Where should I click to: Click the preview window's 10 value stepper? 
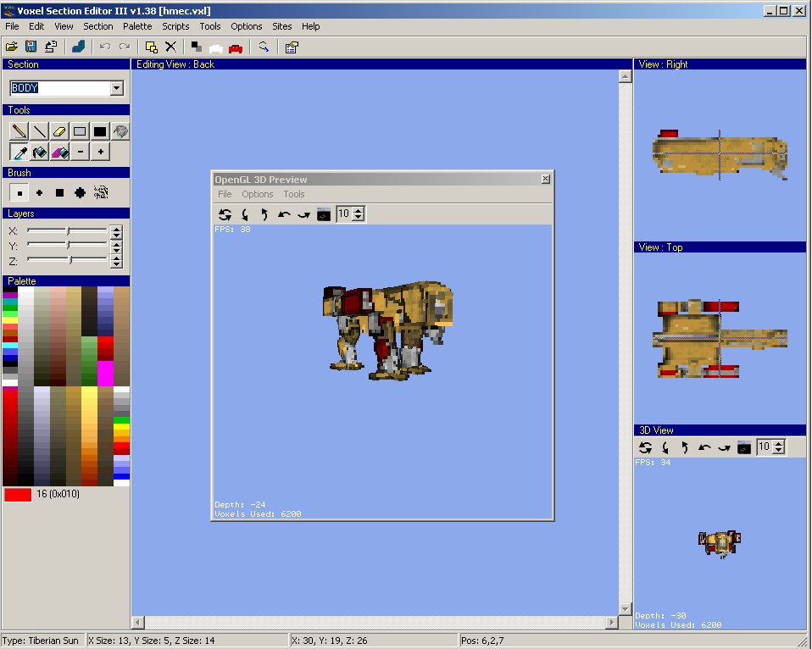tap(359, 214)
